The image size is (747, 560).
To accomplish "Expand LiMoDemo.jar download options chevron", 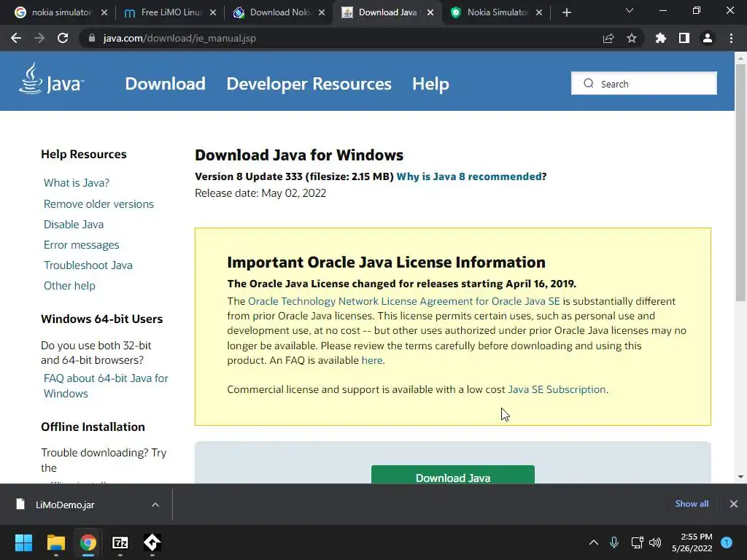I will pos(155,505).
